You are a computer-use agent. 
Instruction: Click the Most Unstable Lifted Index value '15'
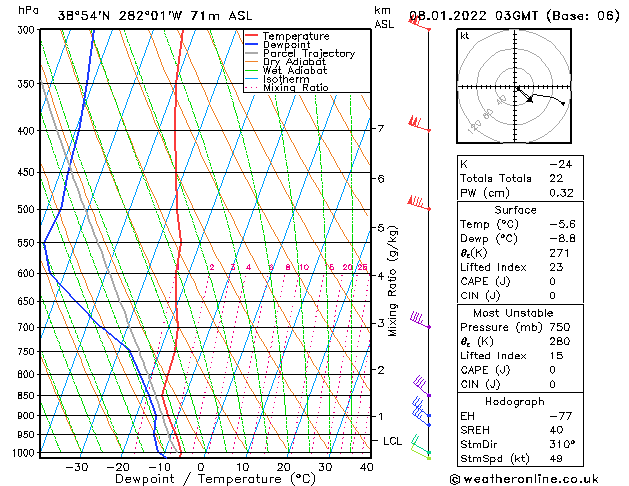[556, 356]
